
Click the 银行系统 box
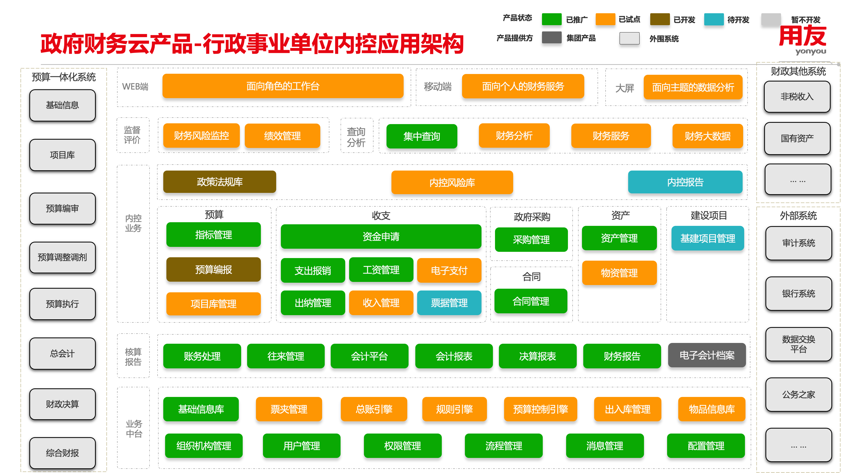[x=798, y=293]
